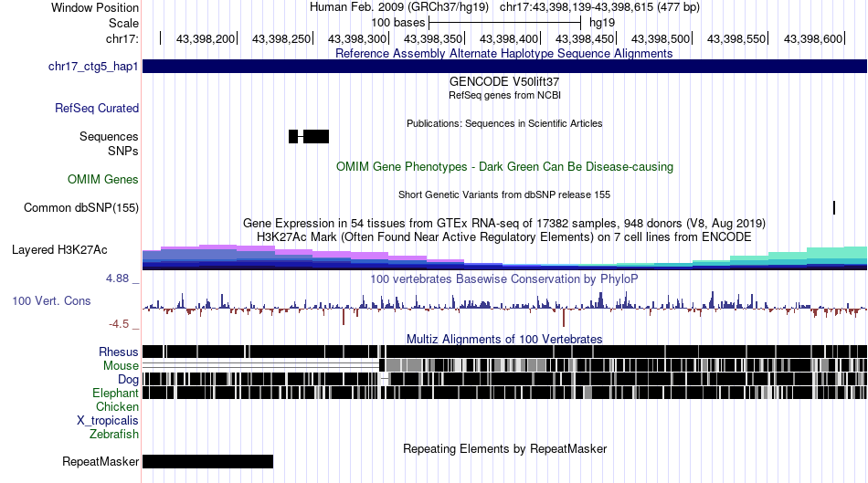The image size is (868, 483).
Task: Select the Common dbSNP(155) track label
Action: (80, 208)
